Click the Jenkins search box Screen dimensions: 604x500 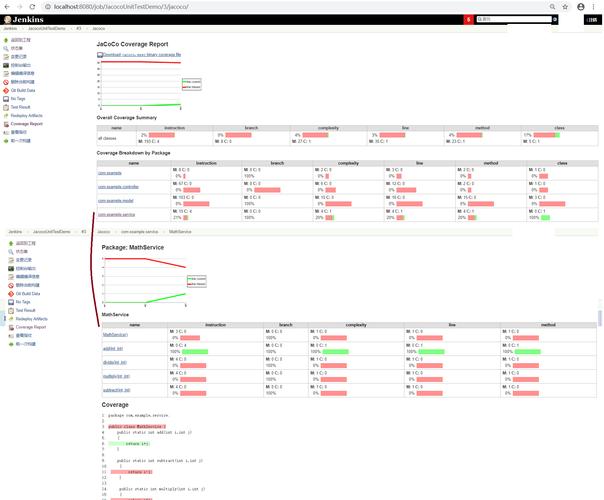(x=514, y=19)
